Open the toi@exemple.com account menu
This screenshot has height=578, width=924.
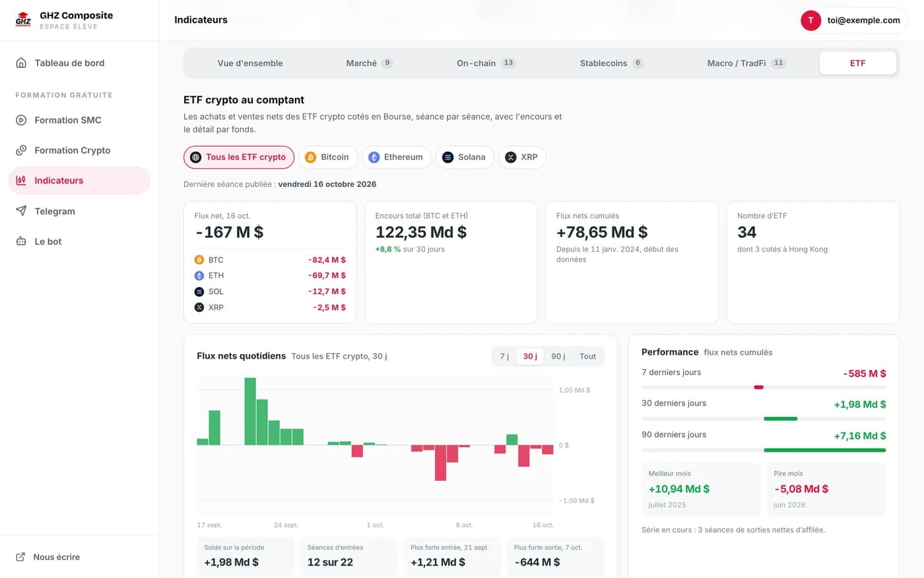pos(853,20)
